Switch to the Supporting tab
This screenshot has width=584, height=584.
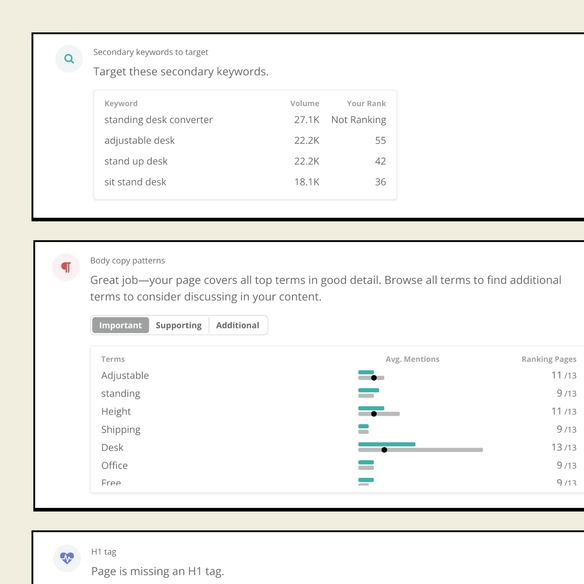click(x=178, y=325)
